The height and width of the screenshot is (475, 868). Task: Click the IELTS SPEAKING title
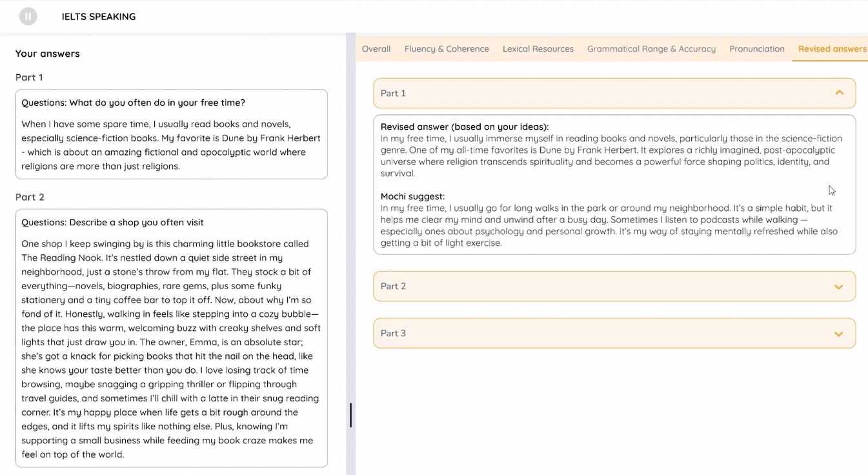pos(99,16)
